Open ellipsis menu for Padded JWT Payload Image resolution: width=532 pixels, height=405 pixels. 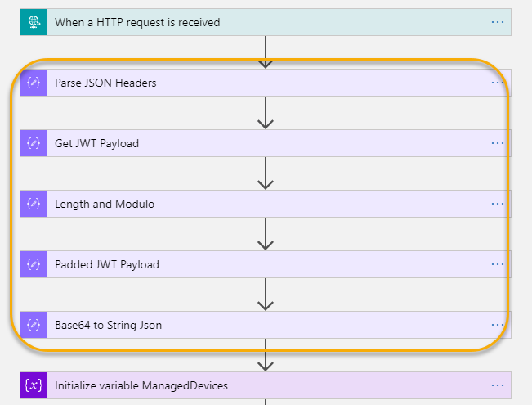tap(498, 264)
